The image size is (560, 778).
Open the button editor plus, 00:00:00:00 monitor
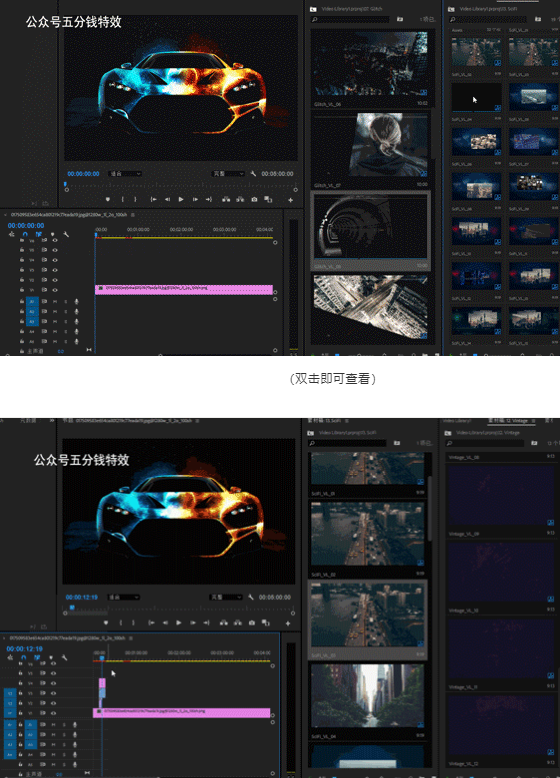pos(291,200)
